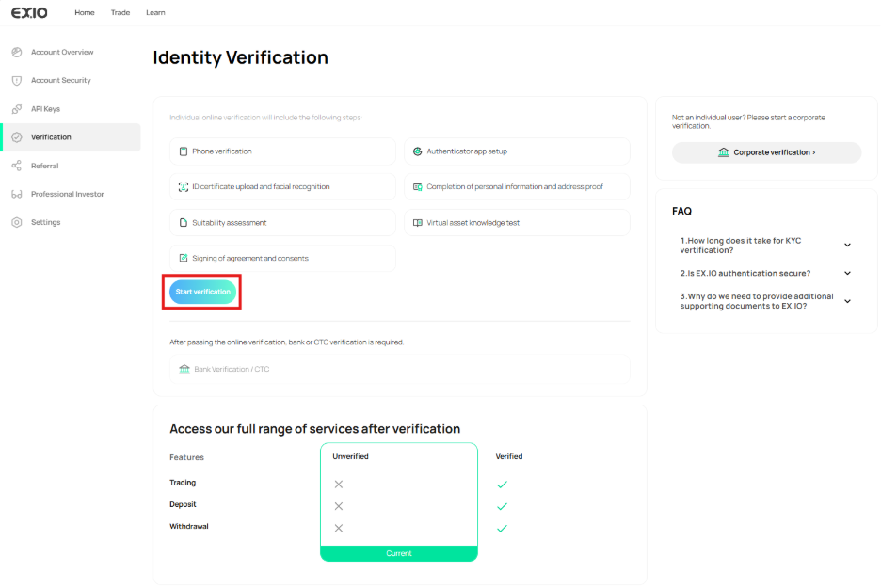The height and width of the screenshot is (588, 881).
Task: Expand the EX.IO authentication secure FAQ
Action: pos(847,274)
